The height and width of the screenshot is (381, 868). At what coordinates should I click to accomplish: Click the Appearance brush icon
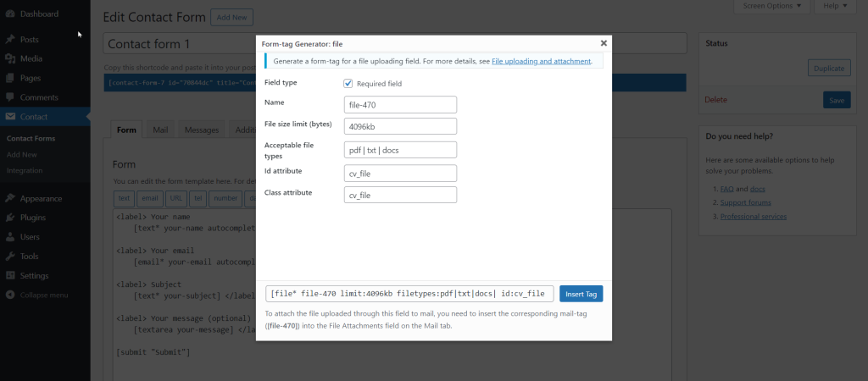10,199
